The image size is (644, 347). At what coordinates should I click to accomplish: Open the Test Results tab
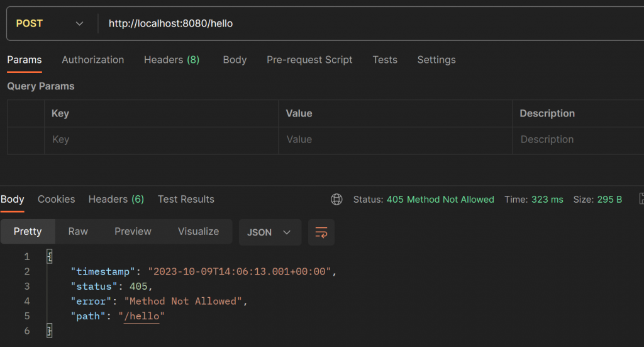coord(186,199)
